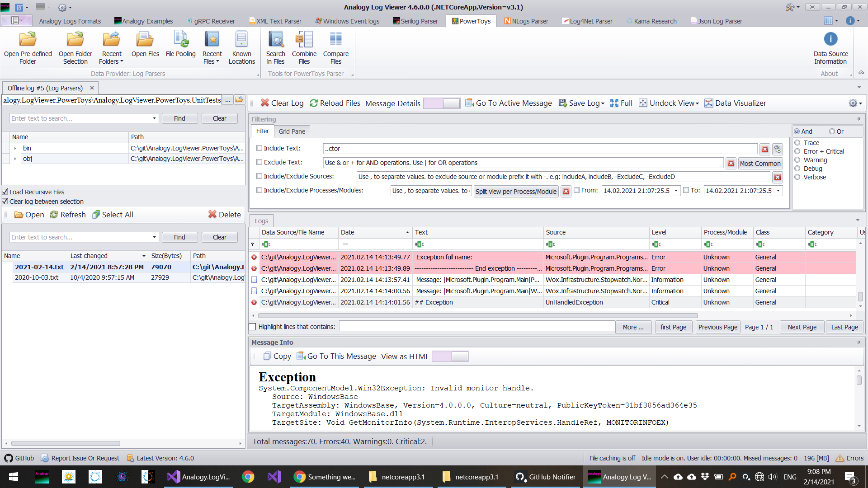Select the Or radio option
The image size is (868, 488).
(832, 131)
